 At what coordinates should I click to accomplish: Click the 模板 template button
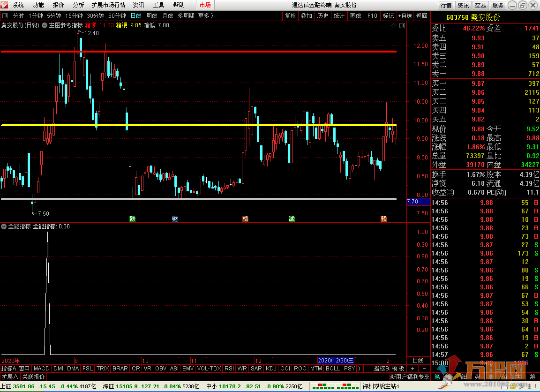[x=398, y=369]
